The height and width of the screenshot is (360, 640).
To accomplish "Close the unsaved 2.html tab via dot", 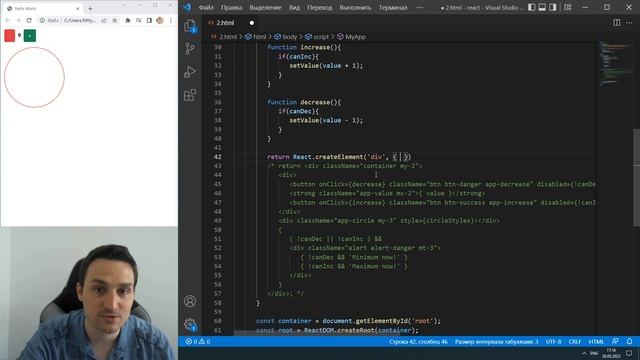I will click(252, 23).
